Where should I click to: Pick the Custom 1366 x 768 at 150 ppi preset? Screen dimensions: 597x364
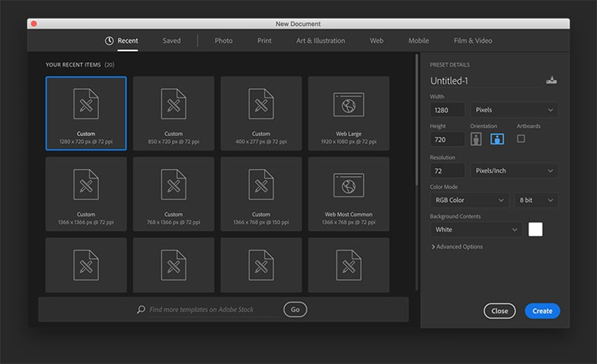[261, 194]
